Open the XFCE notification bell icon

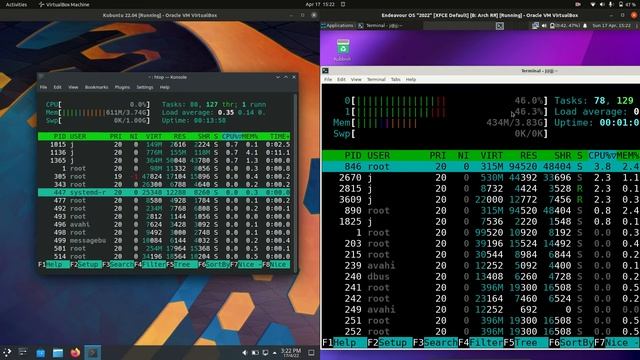point(585,26)
